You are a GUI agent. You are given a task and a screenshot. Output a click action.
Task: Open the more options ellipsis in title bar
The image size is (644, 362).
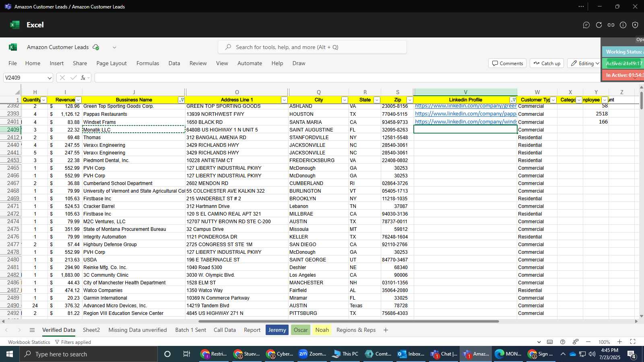pyautogui.click(x=581, y=6)
